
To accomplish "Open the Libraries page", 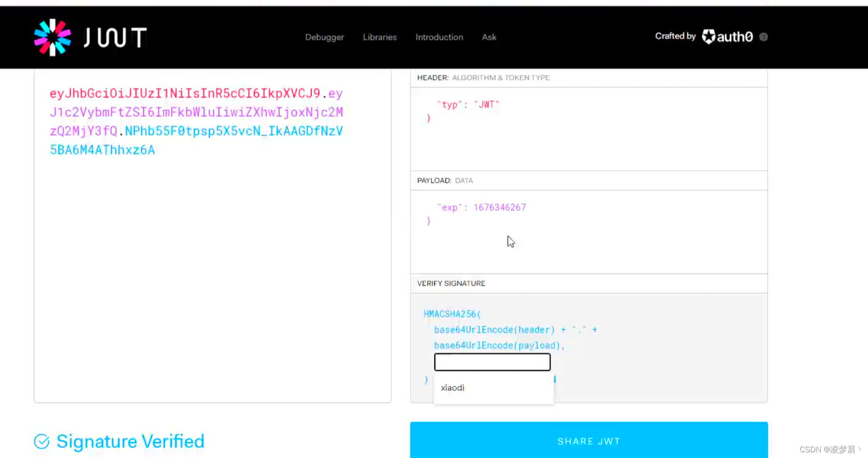I will (x=380, y=37).
